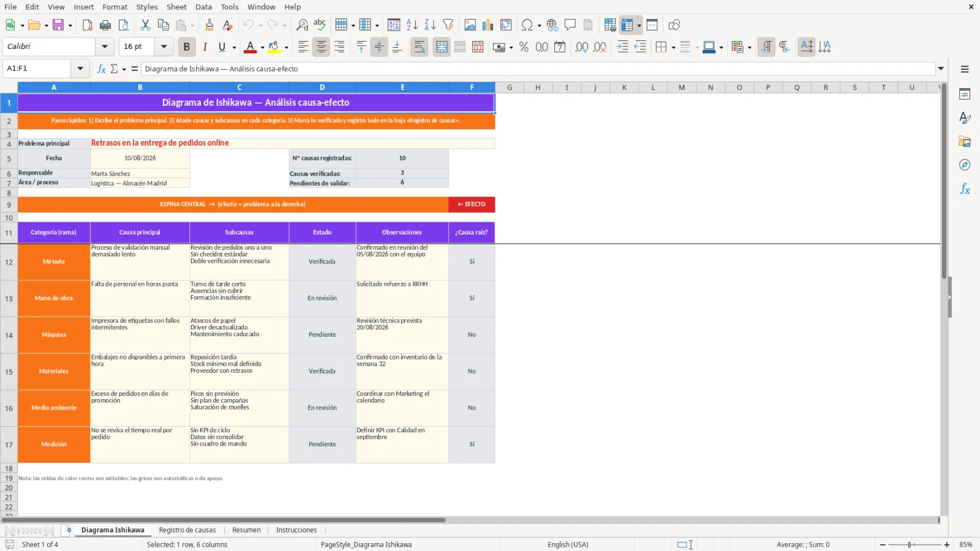
Task: Open the Data menu
Action: click(204, 7)
